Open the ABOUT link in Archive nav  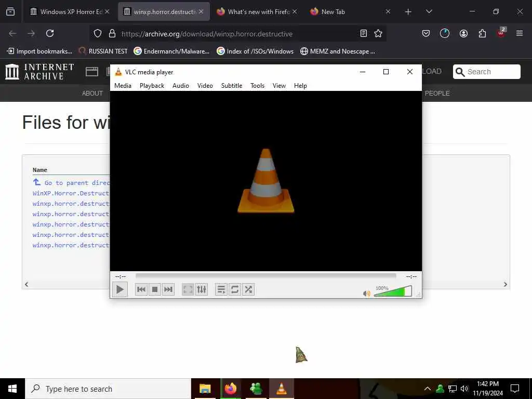[x=92, y=94]
